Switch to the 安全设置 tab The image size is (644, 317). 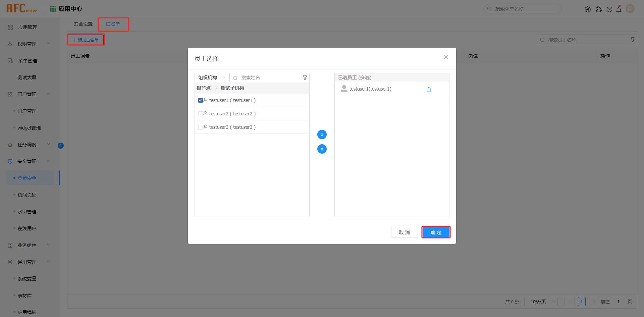(x=83, y=24)
